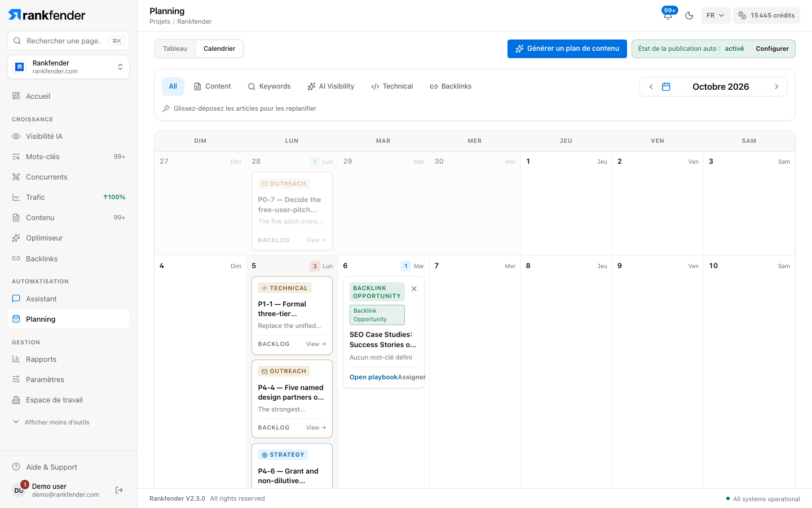This screenshot has width=812, height=508.
Task: Toggle dark mode moon icon
Action: click(689, 15)
